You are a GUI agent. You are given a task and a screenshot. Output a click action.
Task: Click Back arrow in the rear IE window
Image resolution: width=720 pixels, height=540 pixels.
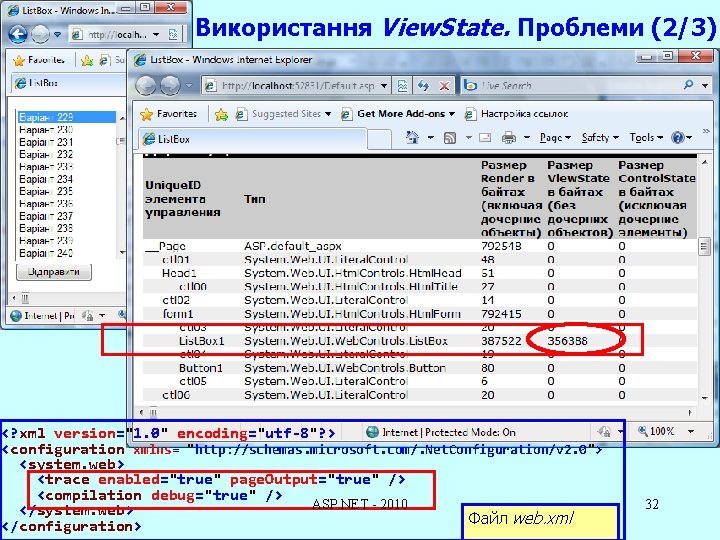pos(18,34)
